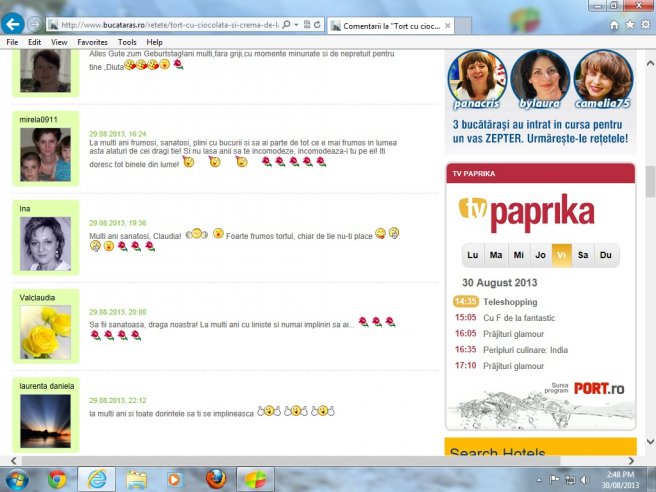Click the browser back arrow button

[14, 22]
